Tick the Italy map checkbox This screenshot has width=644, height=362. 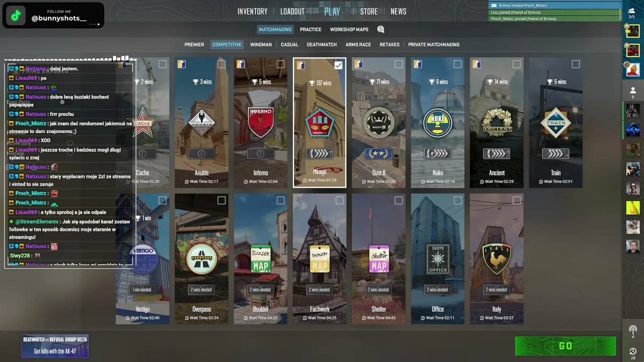click(517, 200)
